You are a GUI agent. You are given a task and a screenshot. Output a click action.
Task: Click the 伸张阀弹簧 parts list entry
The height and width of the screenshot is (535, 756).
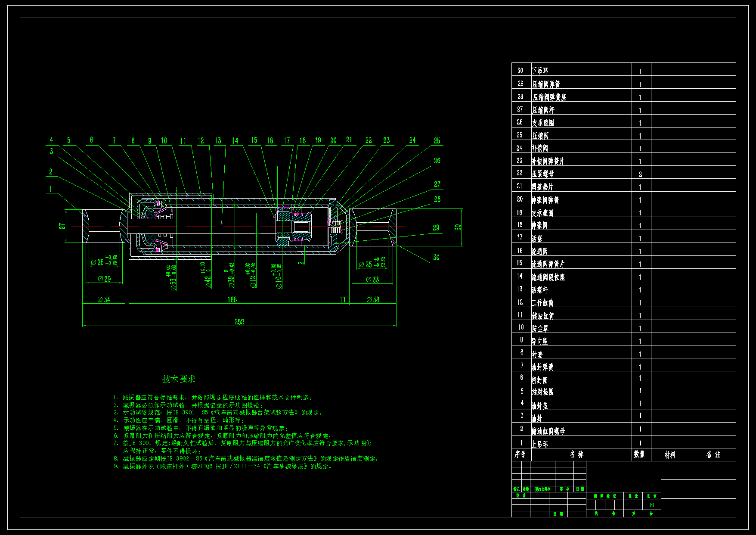tap(545, 200)
